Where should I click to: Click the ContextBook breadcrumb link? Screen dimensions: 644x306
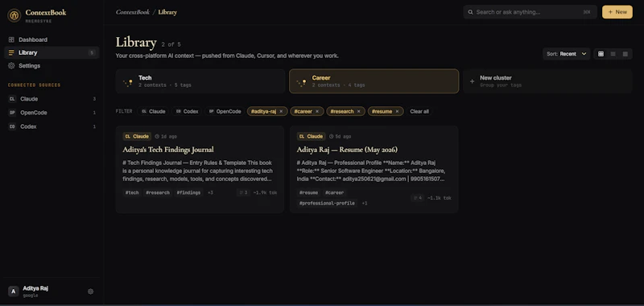tap(133, 12)
